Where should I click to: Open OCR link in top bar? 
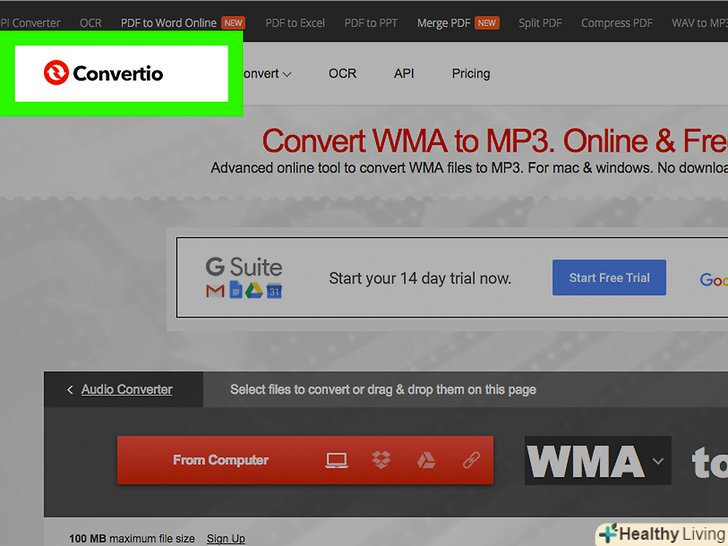pyautogui.click(x=91, y=23)
